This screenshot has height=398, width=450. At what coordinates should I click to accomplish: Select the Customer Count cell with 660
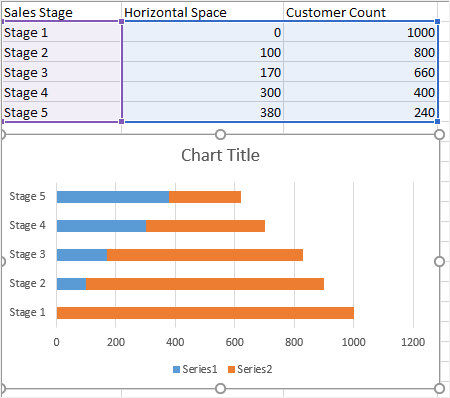(x=360, y=72)
